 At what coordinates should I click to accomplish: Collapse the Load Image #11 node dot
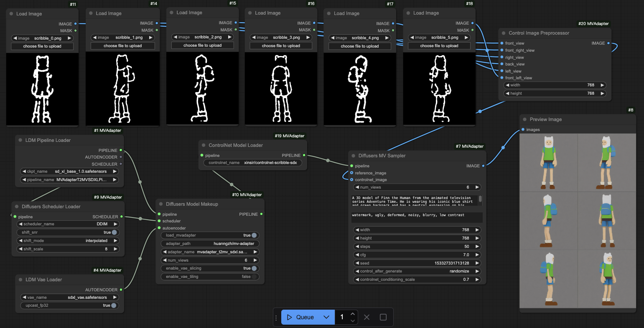point(11,14)
